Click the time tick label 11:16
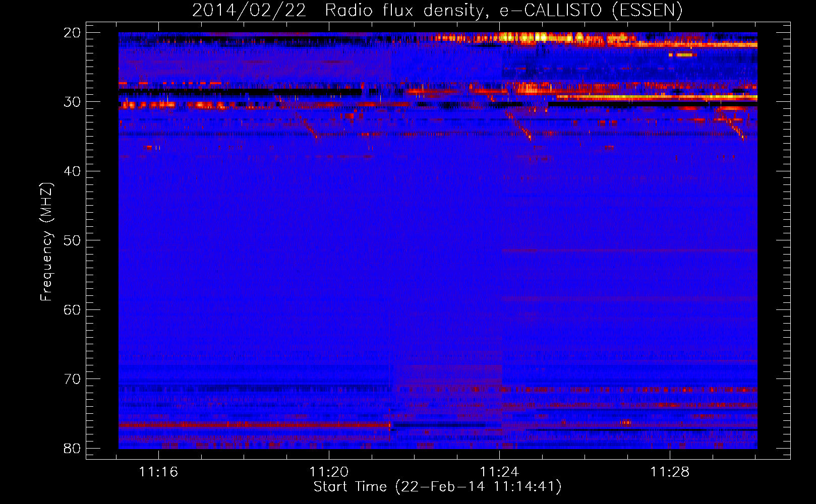Screen dimensions: 816x504 coord(159,472)
